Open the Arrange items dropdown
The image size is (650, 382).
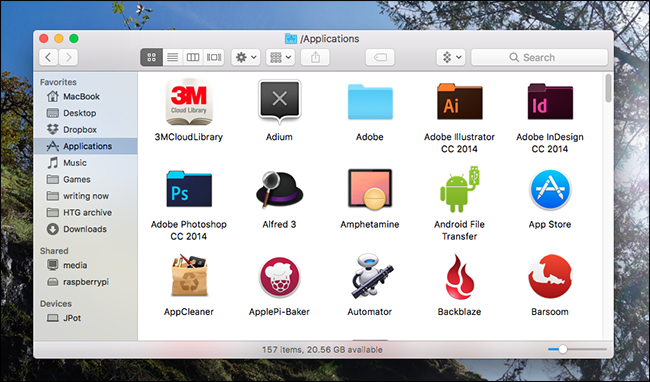click(x=281, y=57)
